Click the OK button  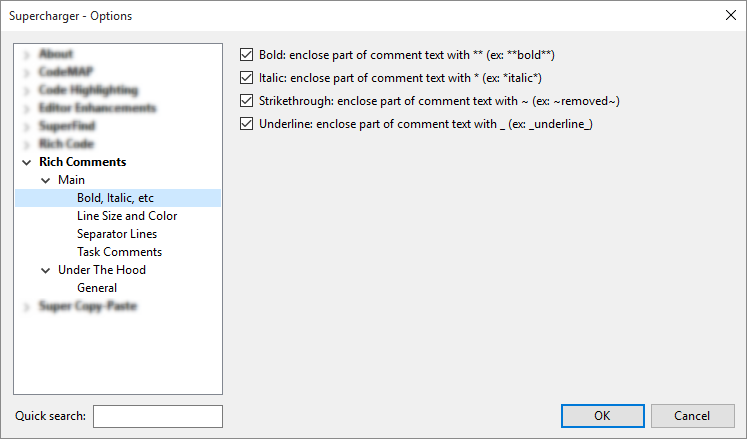(x=603, y=416)
